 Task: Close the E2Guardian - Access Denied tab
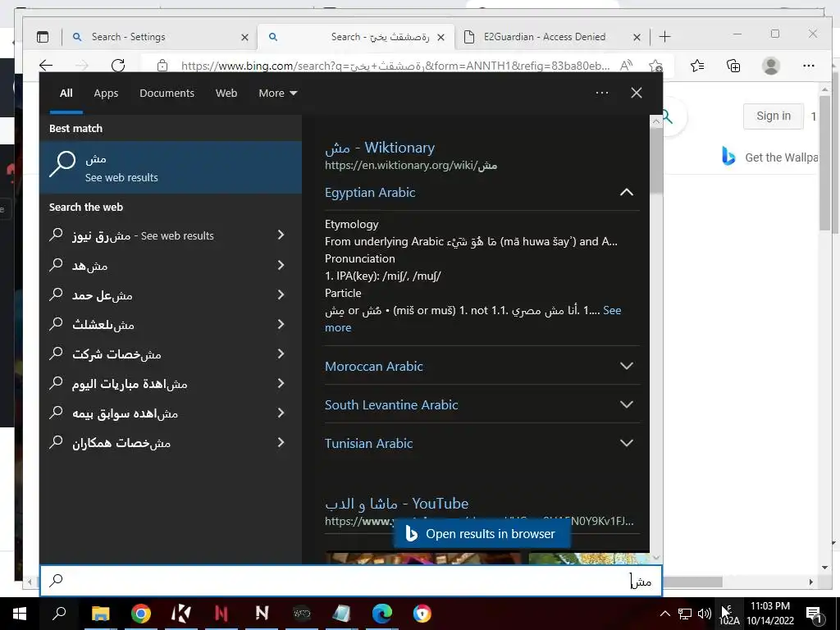click(x=637, y=38)
